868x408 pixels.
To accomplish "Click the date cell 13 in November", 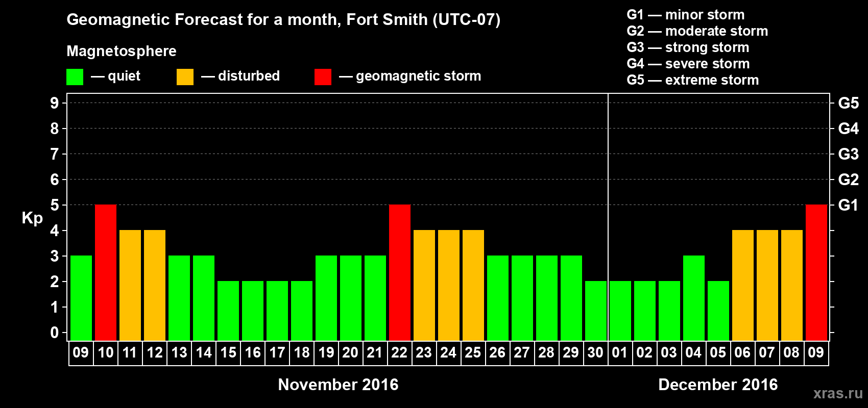I will (179, 353).
